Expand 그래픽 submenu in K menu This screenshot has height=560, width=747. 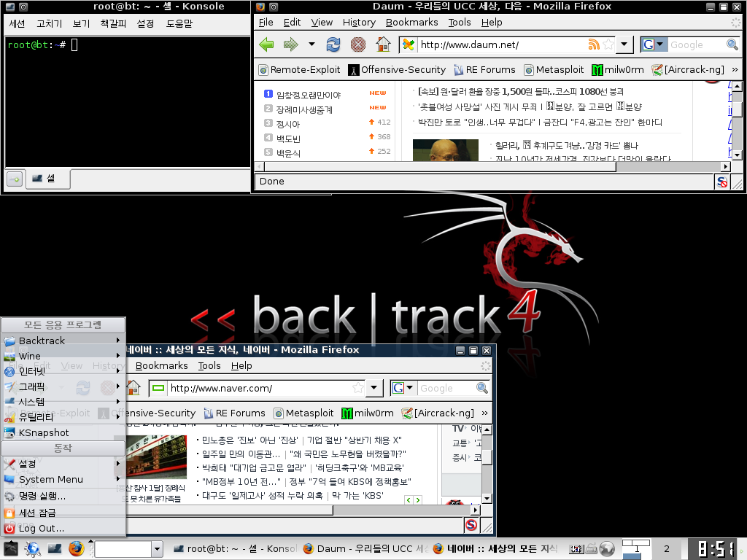pyautogui.click(x=63, y=386)
